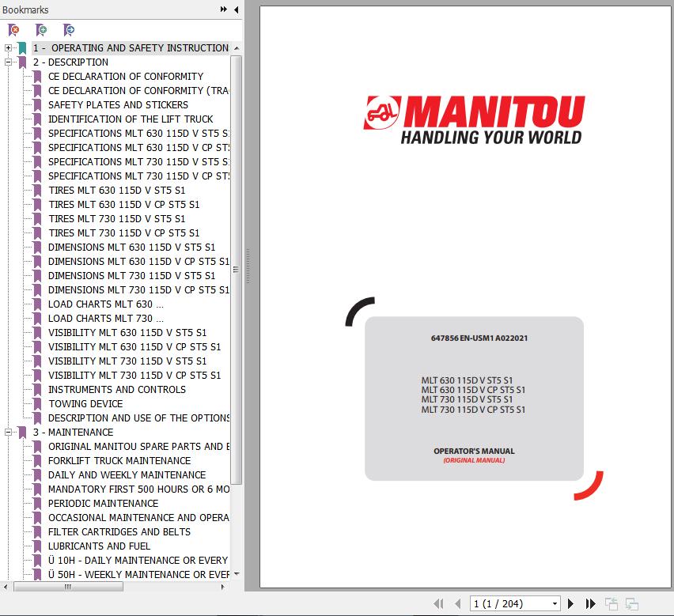The height and width of the screenshot is (616, 674).
Task: Click bookmark icon beside TOWING DEVICE
Action: (x=37, y=404)
